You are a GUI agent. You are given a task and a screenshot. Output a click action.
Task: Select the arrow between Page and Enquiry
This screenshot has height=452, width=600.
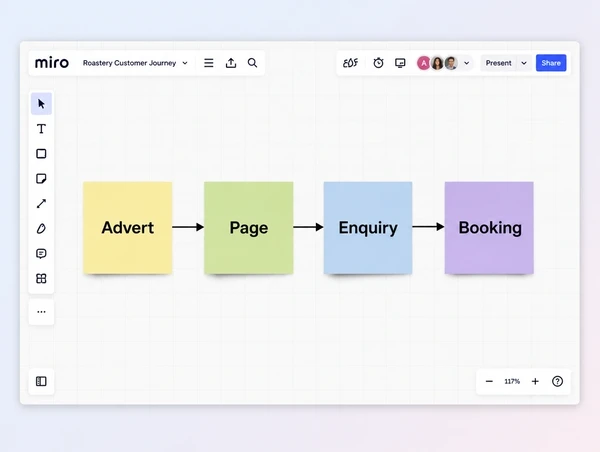tap(308, 227)
